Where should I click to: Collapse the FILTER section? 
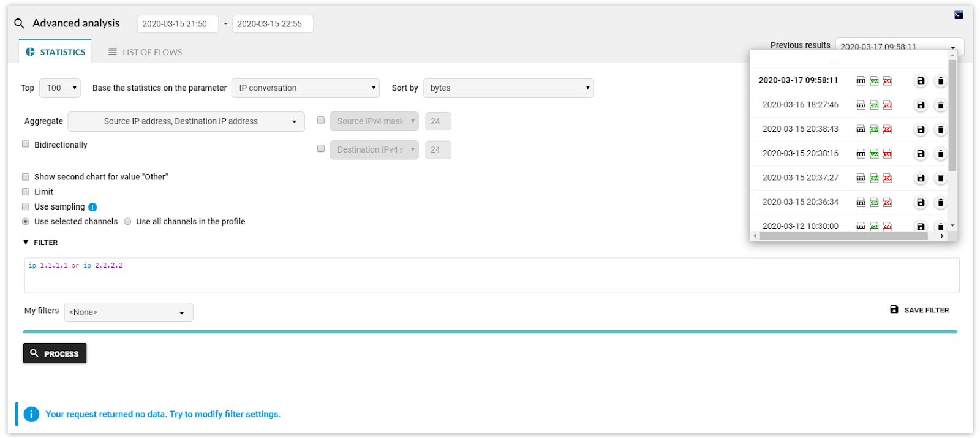tap(26, 243)
